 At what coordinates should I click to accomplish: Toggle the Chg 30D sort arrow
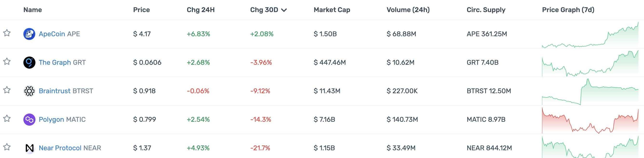tap(284, 10)
